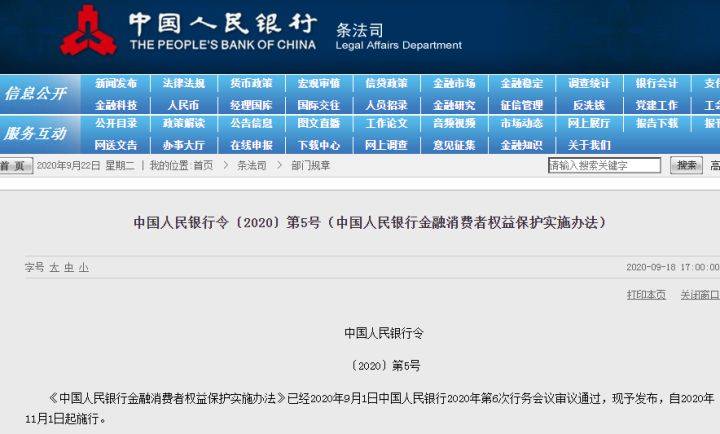This screenshot has height=434, width=720.
Task: Go to 金融市场 in the top navigation
Action: (454, 83)
